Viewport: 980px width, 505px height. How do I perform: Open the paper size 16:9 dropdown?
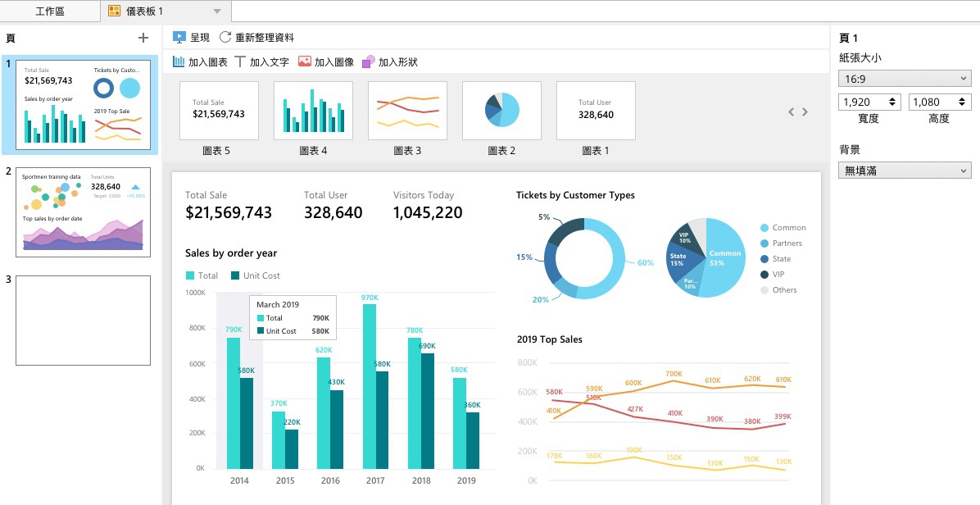pos(905,79)
